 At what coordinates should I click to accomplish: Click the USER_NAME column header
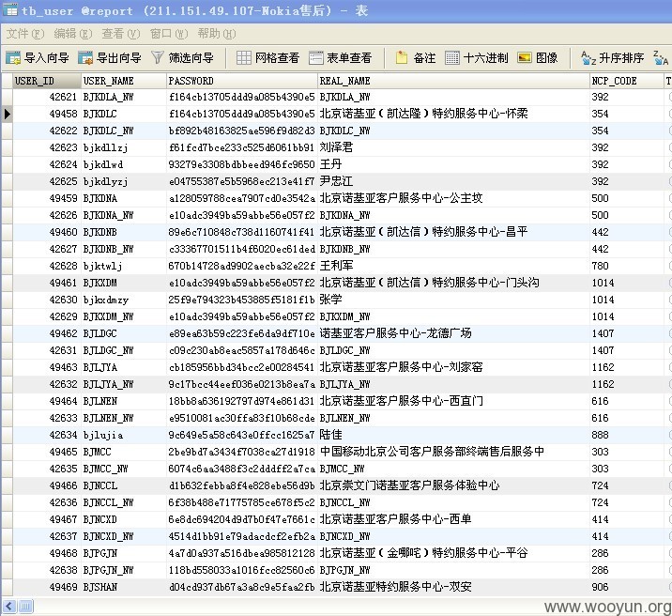pyautogui.click(x=124, y=81)
